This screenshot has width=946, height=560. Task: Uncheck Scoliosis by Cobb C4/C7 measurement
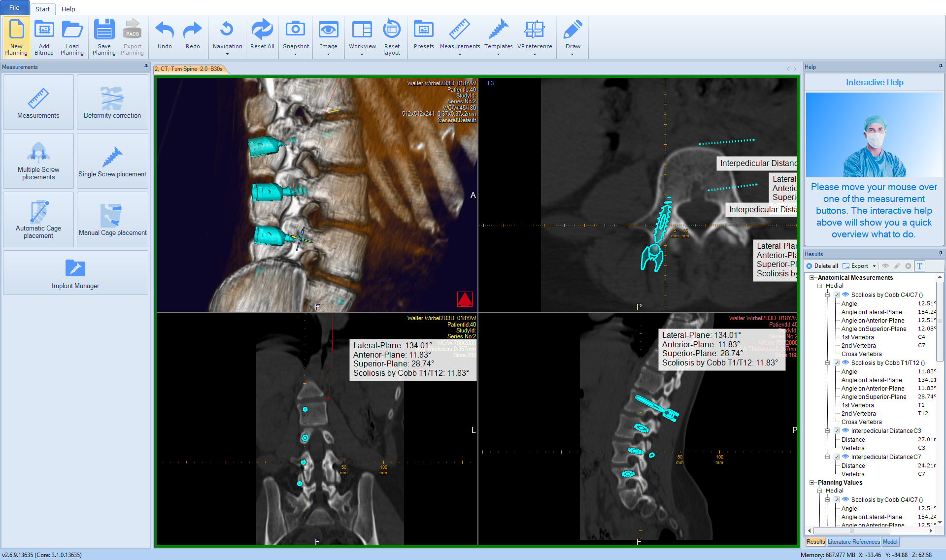pos(837,295)
